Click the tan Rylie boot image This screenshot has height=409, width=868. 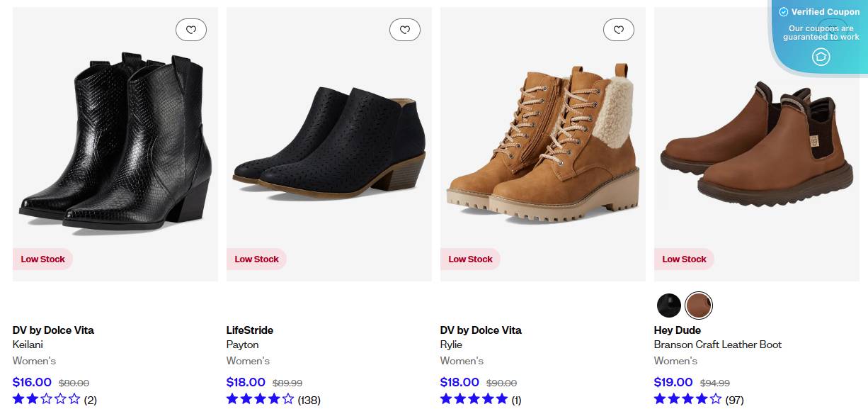point(542,142)
